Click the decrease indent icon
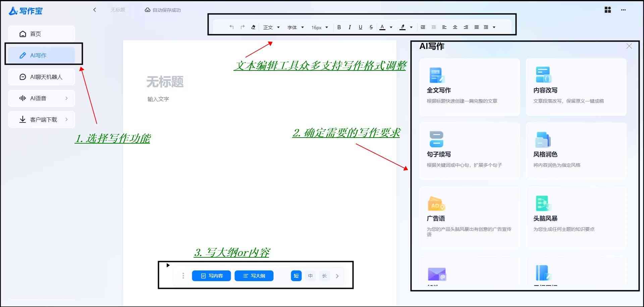Image resolution: width=644 pixels, height=307 pixels. pos(434,27)
